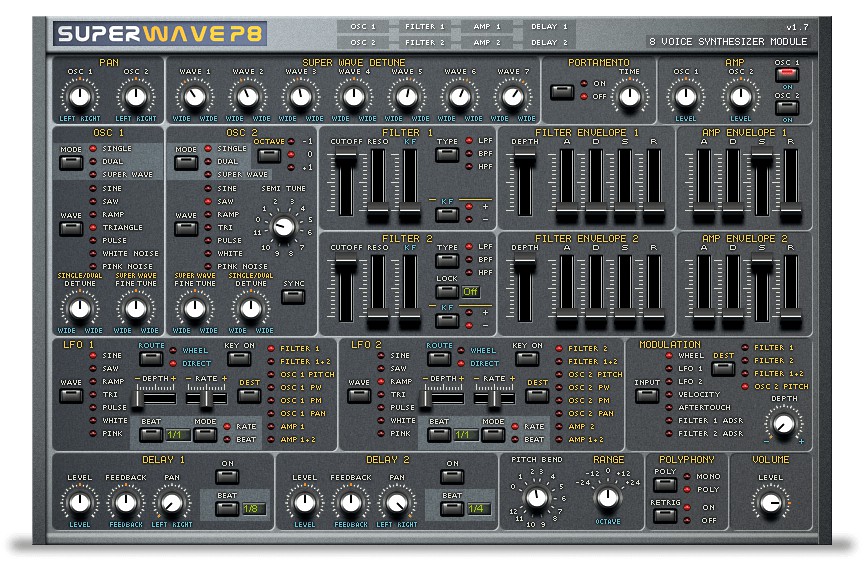This screenshot has width=864, height=561.
Task: Click the OSC 2 OCTAVE selector button
Action: (269, 155)
